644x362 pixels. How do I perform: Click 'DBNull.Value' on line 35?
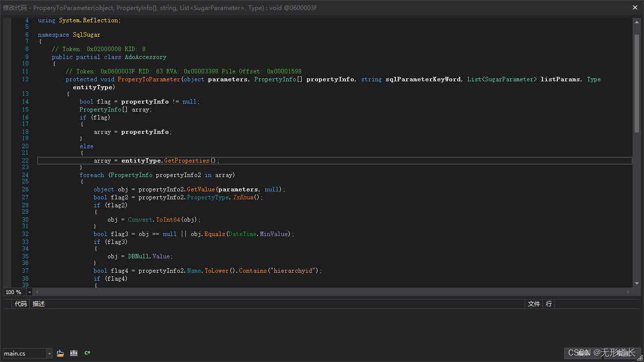click(149, 256)
